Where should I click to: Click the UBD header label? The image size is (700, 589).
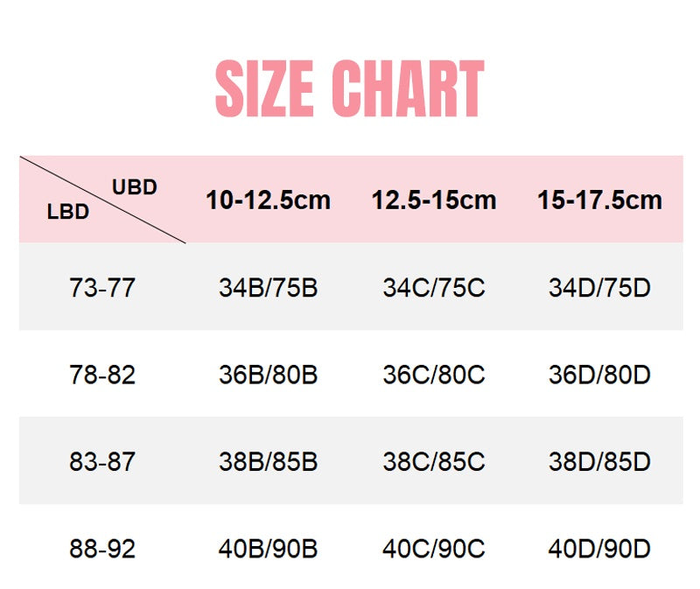134,186
